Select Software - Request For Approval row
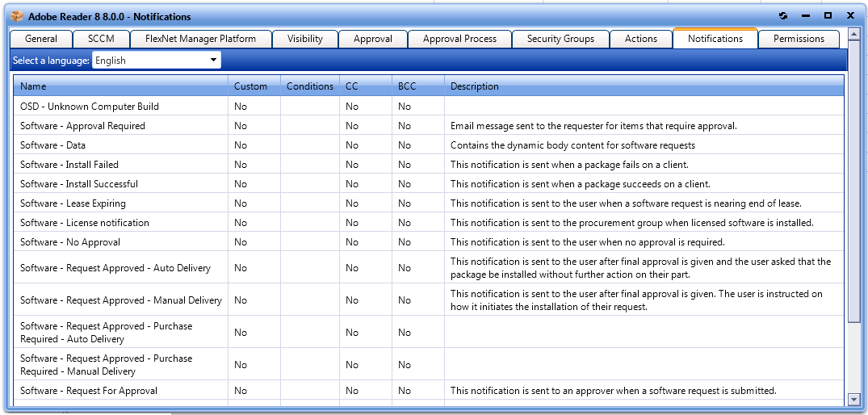868x415 pixels. 429,390
